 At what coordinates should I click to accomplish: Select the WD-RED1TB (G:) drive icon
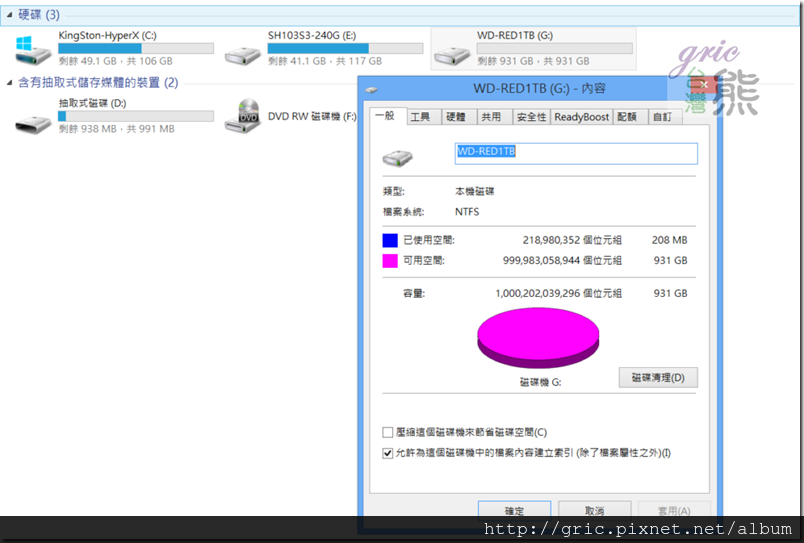point(452,55)
